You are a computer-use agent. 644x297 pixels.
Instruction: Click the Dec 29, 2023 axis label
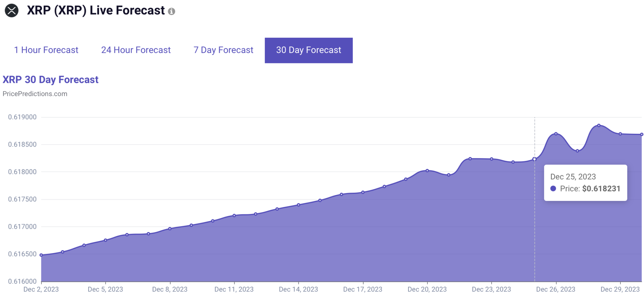pyautogui.click(x=620, y=289)
